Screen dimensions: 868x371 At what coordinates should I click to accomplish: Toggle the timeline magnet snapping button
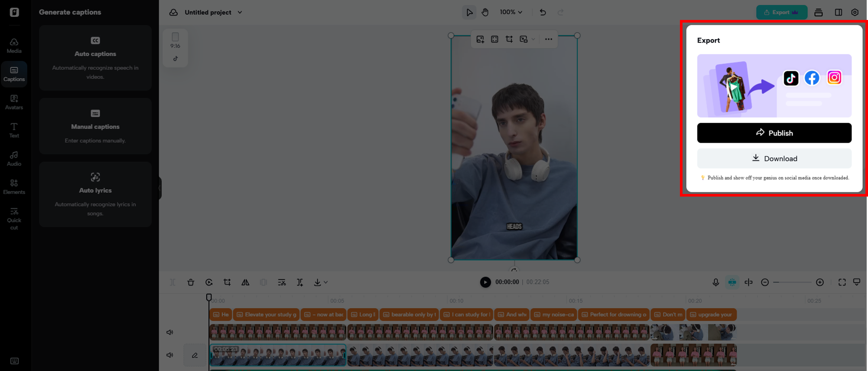coord(732,282)
